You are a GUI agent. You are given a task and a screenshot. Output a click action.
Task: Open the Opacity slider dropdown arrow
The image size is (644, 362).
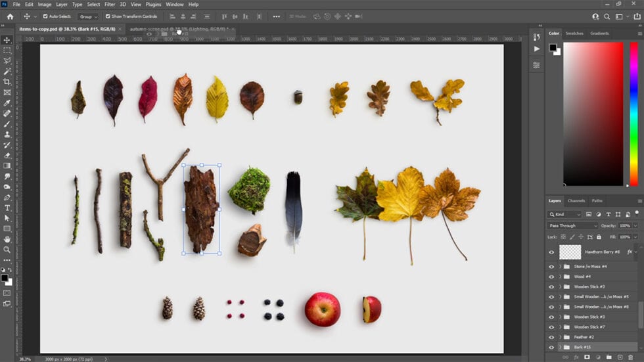[635, 226]
